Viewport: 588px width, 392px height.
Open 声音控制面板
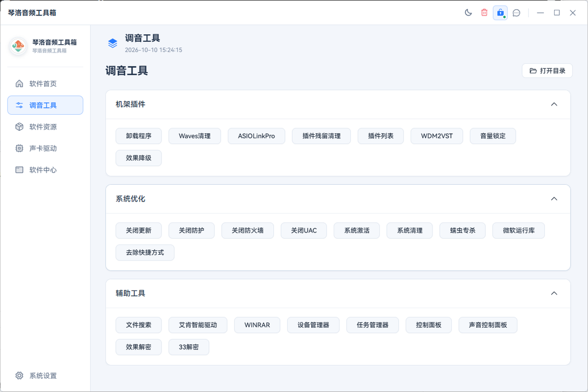point(488,325)
